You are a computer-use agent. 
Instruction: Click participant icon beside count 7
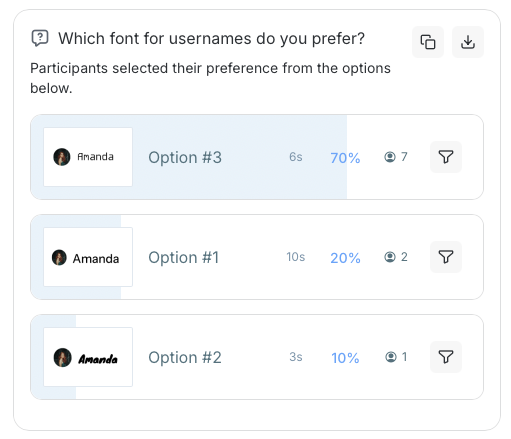point(390,157)
